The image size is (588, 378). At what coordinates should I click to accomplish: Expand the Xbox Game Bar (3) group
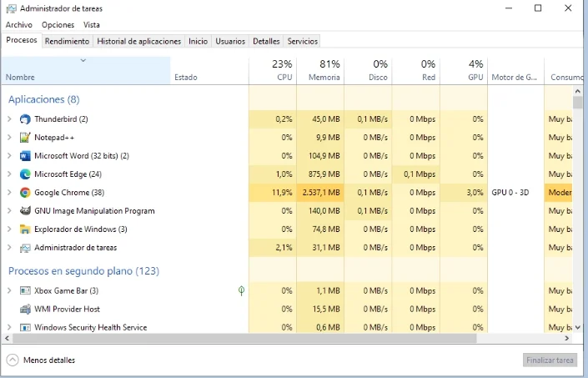tap(9, 290)
